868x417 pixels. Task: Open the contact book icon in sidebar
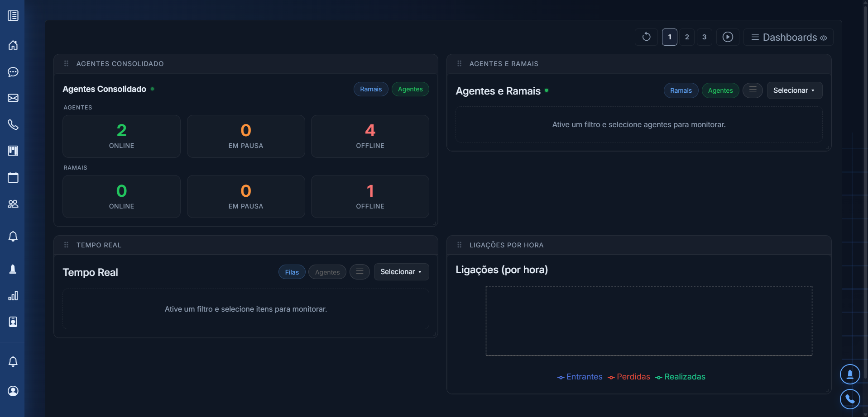coord(13,322)
